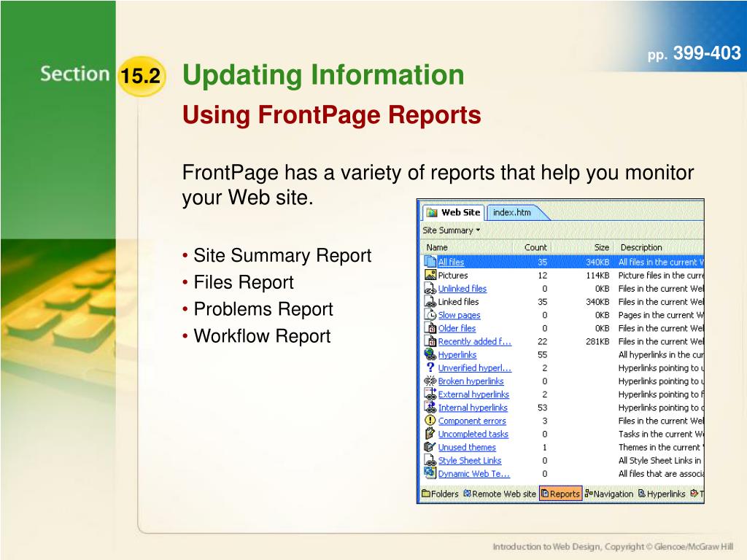
Task: Open the Dynamic Web Templates link
Action: (x=474, y=474)
